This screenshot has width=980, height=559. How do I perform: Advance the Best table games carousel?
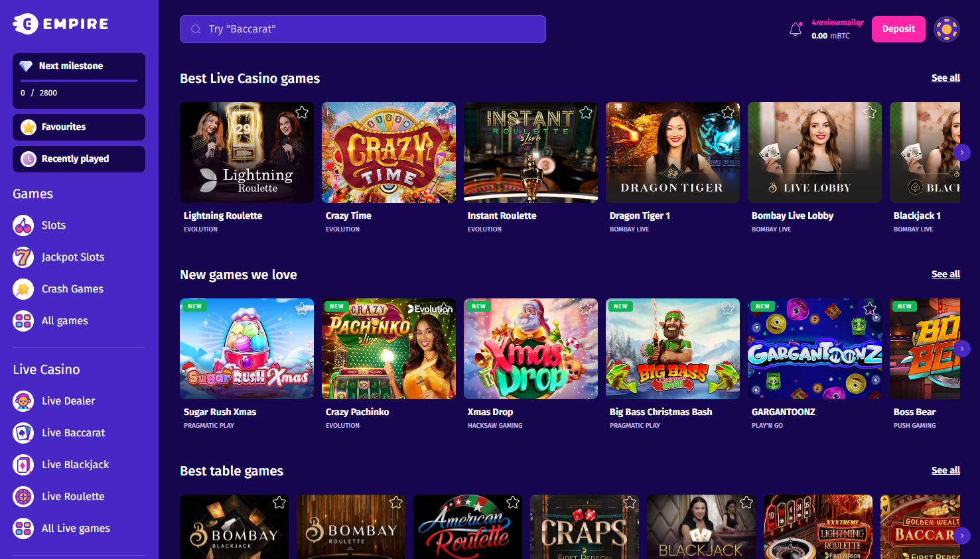pyautogui.click(x=962, y=535)
